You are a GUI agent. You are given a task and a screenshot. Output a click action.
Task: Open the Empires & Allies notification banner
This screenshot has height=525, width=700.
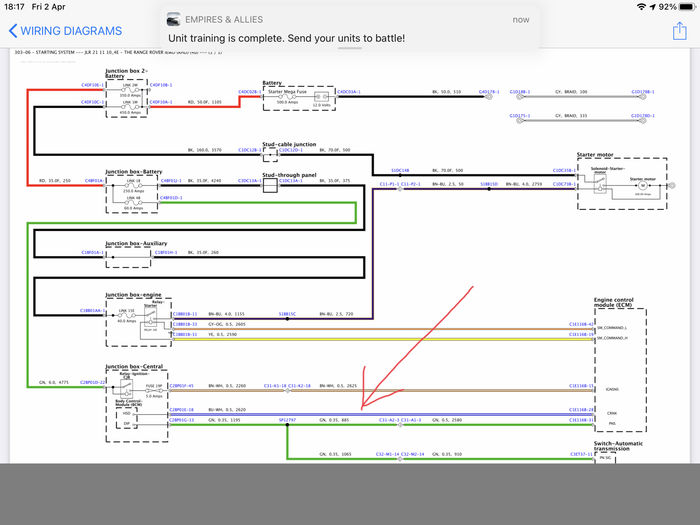349,28
